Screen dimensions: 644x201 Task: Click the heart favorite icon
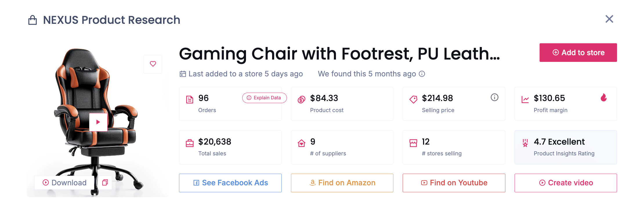(x=153, y=64)
